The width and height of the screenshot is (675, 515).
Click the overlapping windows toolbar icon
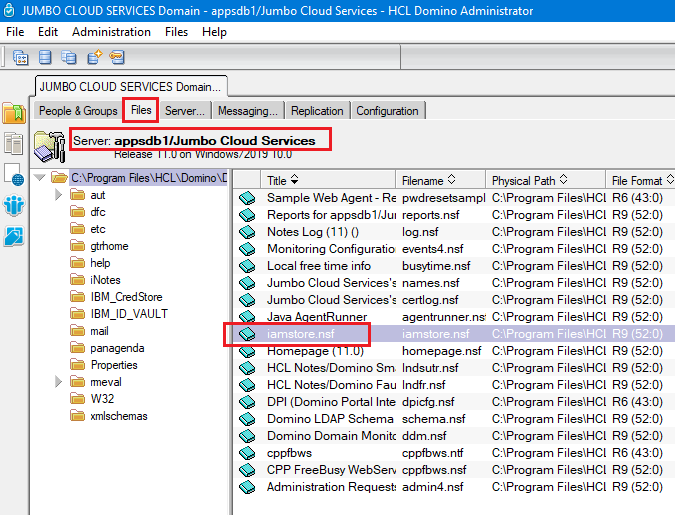point(69,57)
